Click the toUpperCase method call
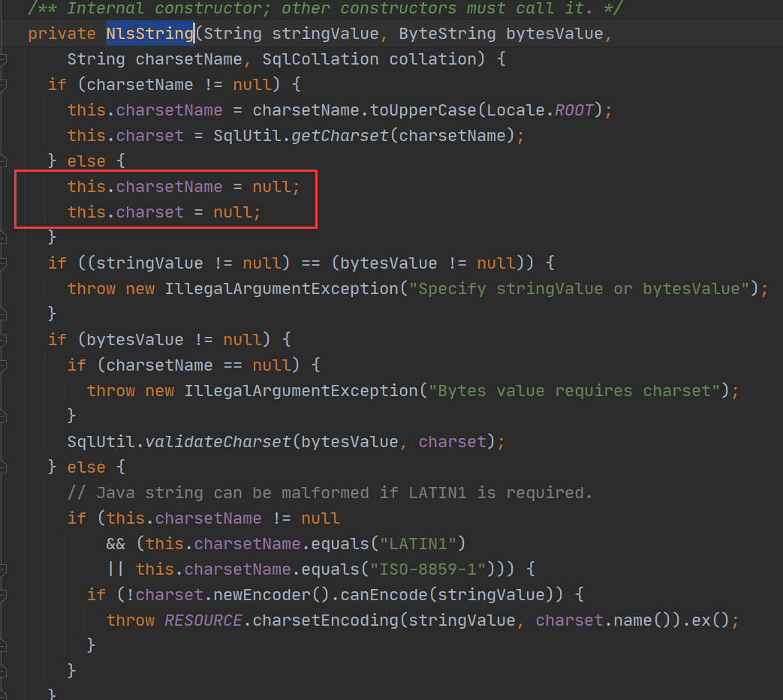The image size is (783, 700). tap(423, 110)
